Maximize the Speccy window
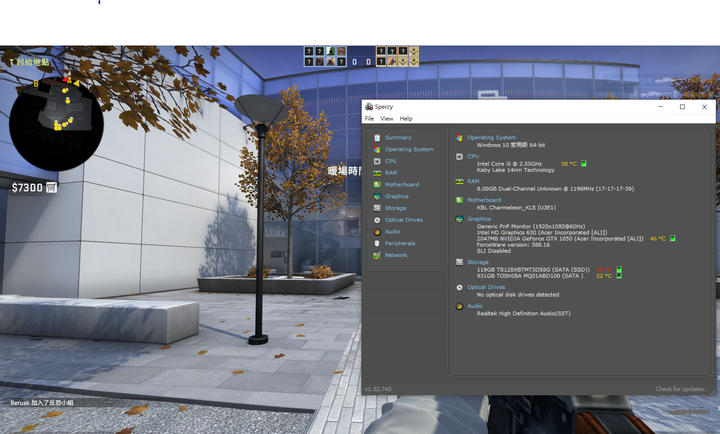Viewport: 720px width, 434px height. [682, 107]
